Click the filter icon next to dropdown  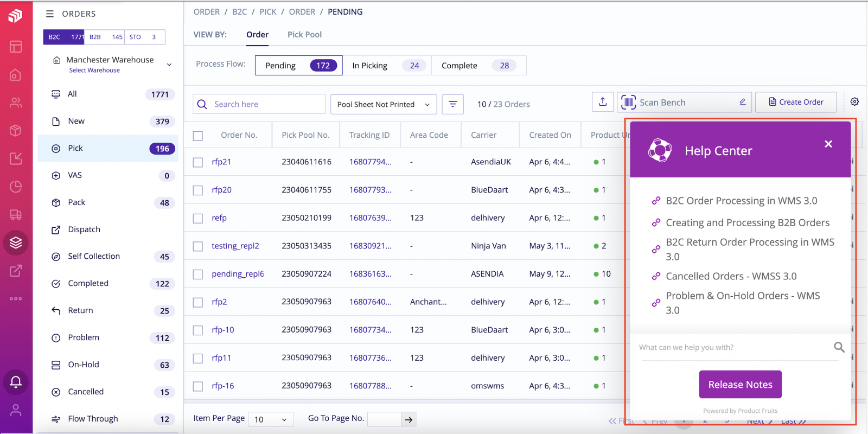(x=453, y=104)
